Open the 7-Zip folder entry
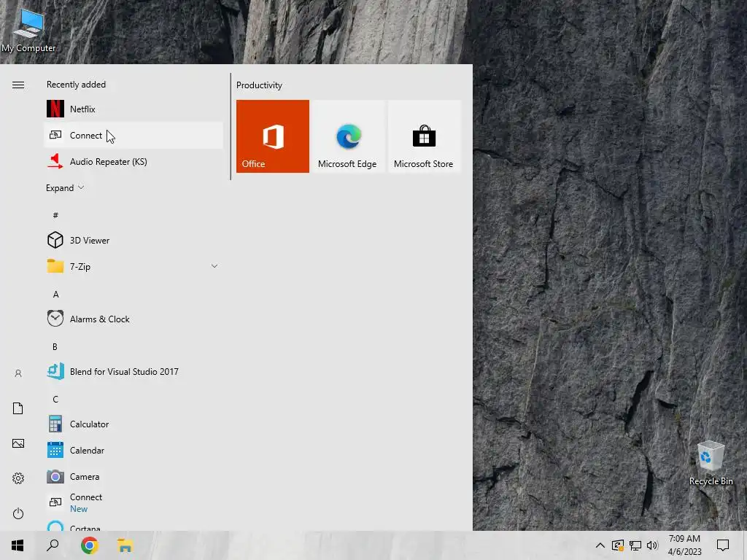The height and width of the screenshot is (560, 747). (133, 266)
